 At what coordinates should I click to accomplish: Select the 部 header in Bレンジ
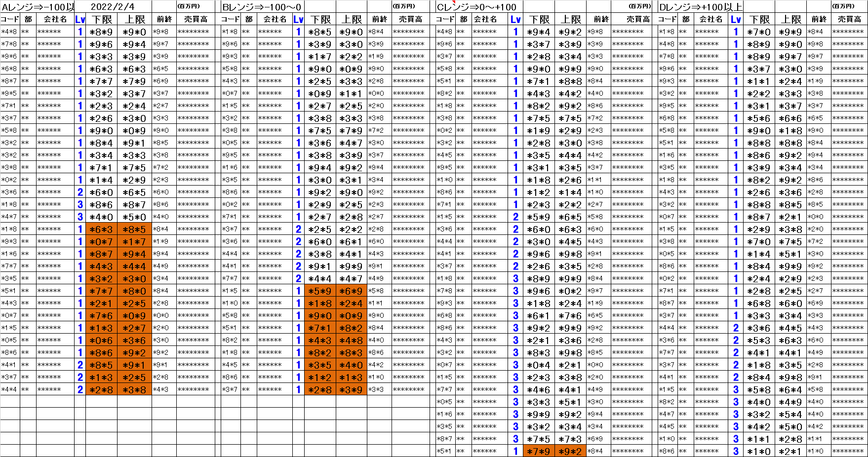[x=249, y=19]
